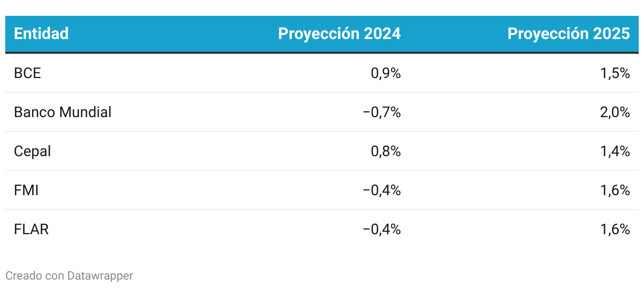This screenshot has width=644, height=288.
Task: Select the FMI row label
Action: (x=26, y=190)
